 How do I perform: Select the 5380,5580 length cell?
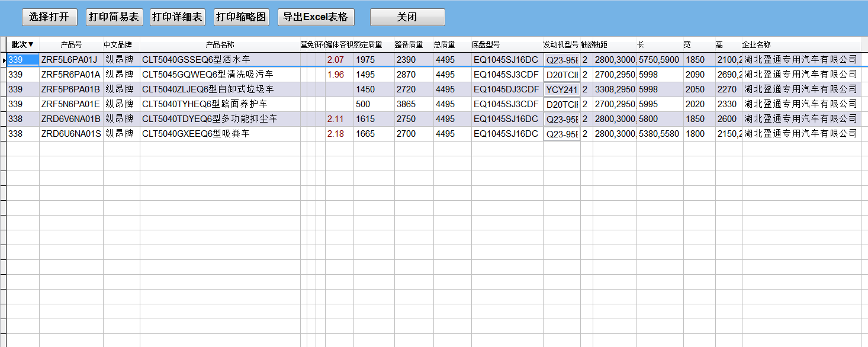[659, 134]
